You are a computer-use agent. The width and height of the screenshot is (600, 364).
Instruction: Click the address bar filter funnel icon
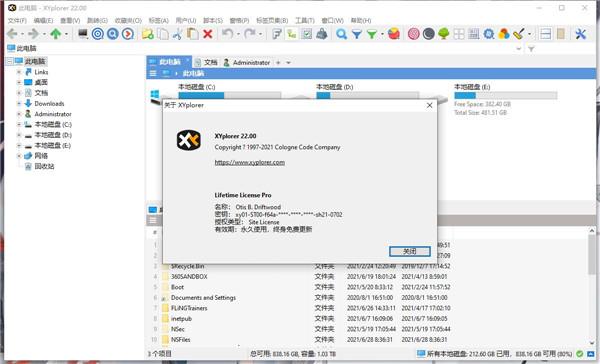tap(531, 49)
